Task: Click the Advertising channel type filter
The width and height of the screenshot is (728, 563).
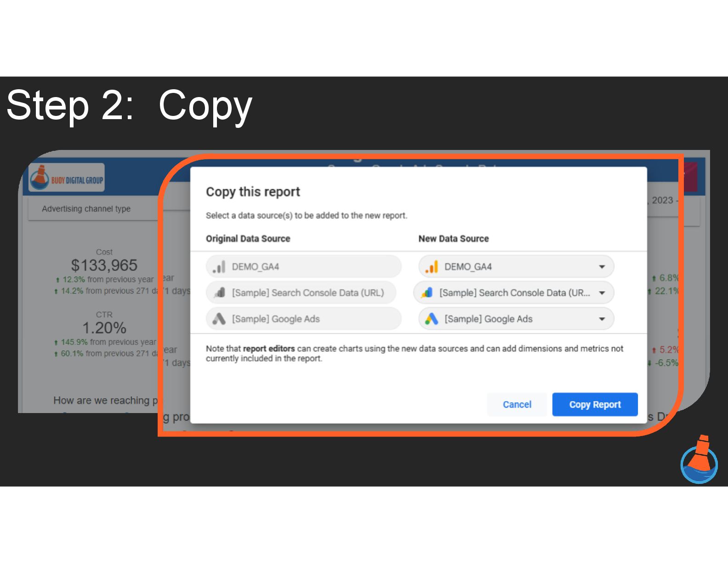Action: (92, 209)
